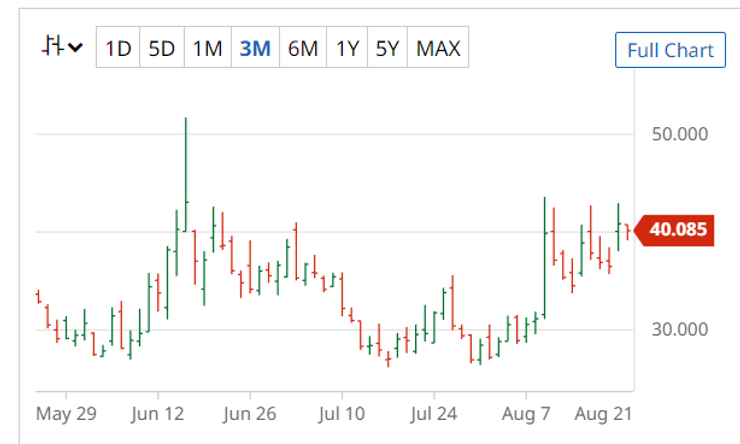Viewport: 740px width, 444px height.
Task: Switch to the 5D range
Action: [x=161, y=48]
